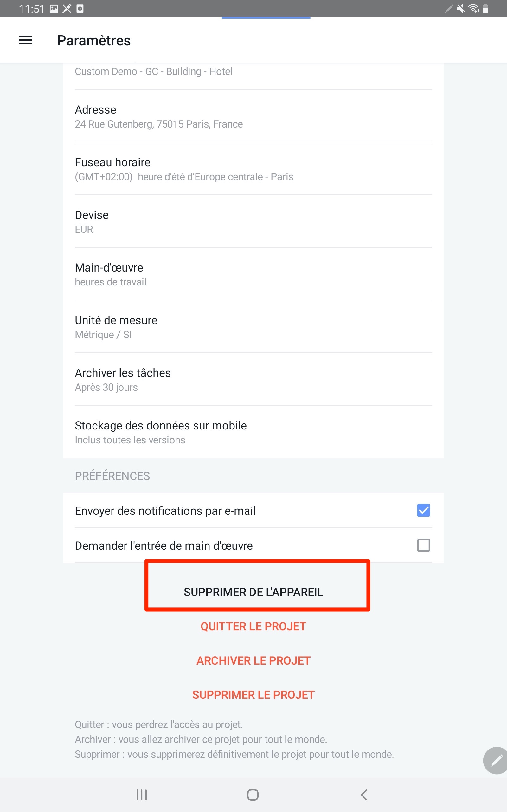Image resolution: width=507 pixels, height=812 pixels.
Task: Open Stockage des données sur mobile
Action: [253, 432]
